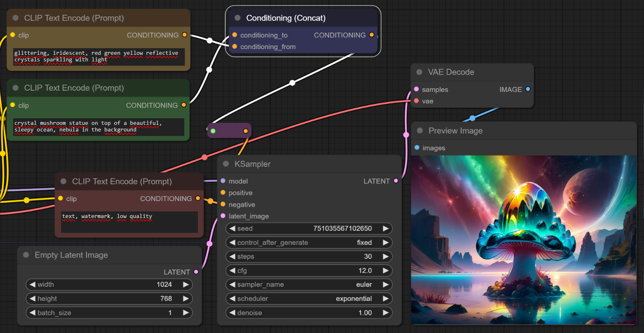Open the scheduler dropdown set to exponential
The image size is (644, 333).
pos(309,299)
